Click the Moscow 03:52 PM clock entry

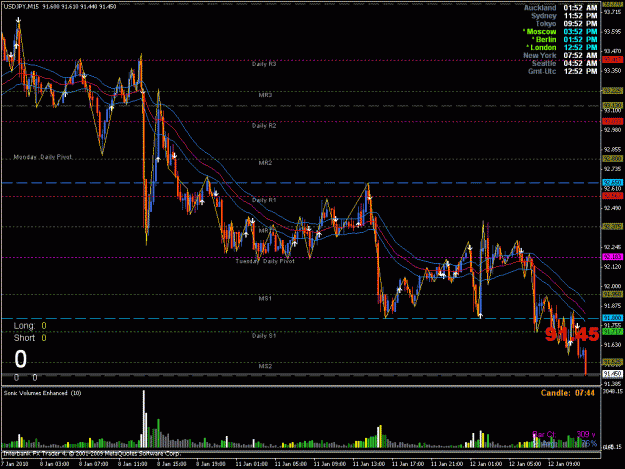tap(560, 31)
